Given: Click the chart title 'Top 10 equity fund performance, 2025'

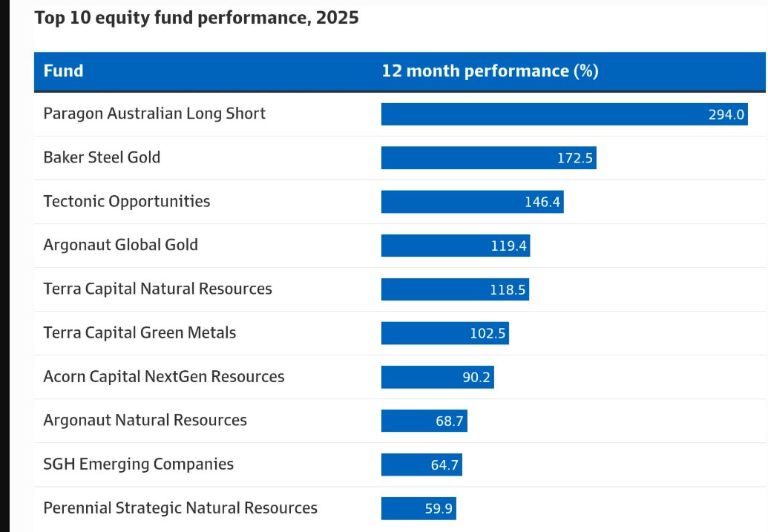Looking at the screenshot, I should point(197,18).
